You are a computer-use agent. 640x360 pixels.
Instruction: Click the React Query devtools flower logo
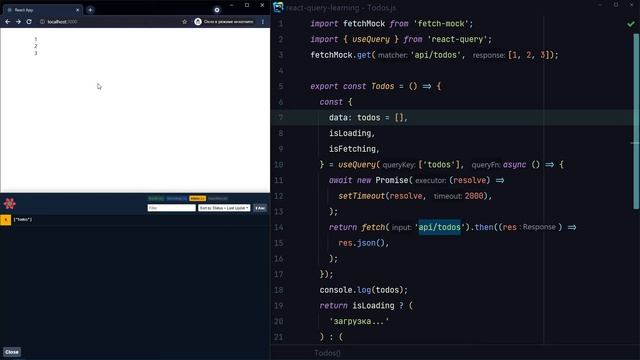[10, 203]
